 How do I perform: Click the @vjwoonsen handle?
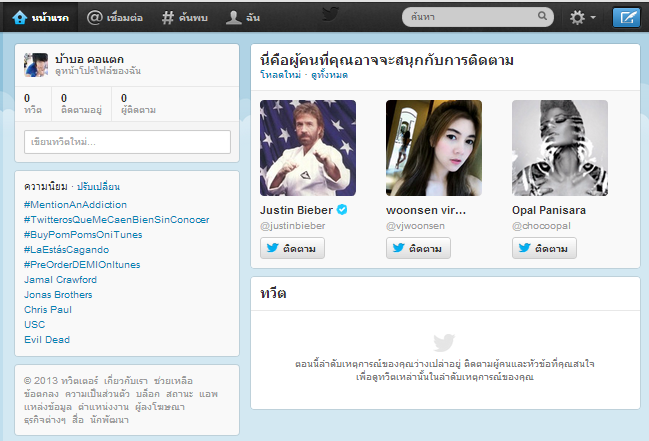(415, 226)
